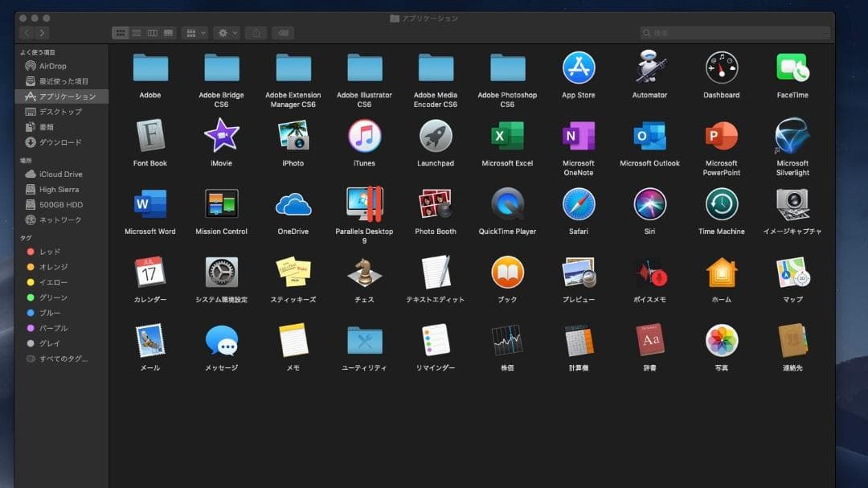Select ダウンロード in the sidebar
The height and width of the screenshot is (488, 868).
pos(59,142)
